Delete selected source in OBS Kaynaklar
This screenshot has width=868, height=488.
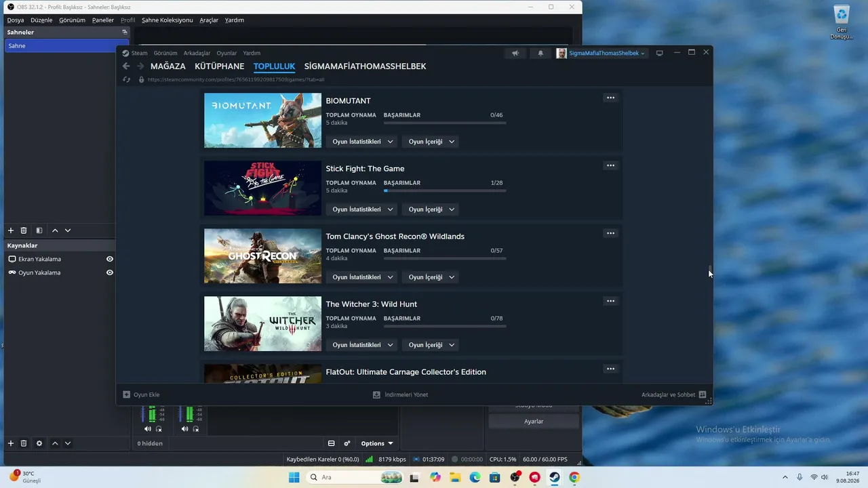pos(24,443)
